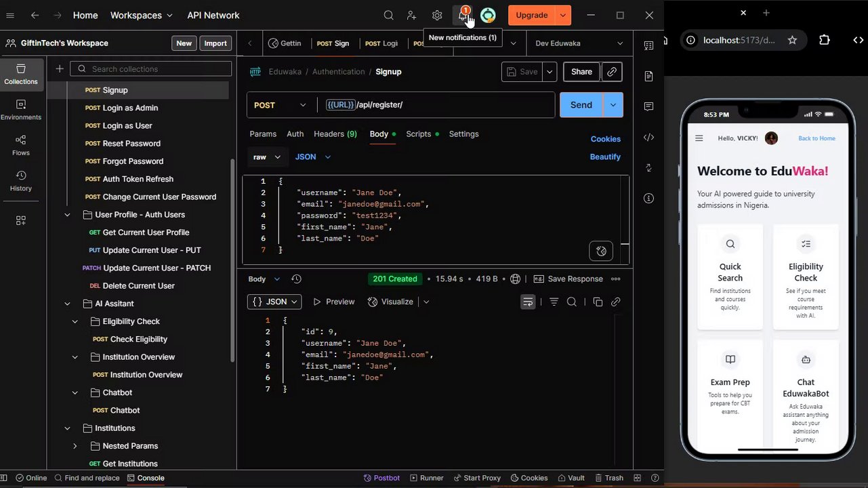
Task: Collapse the User Profile - Auth Users folder
Action: 67,215
